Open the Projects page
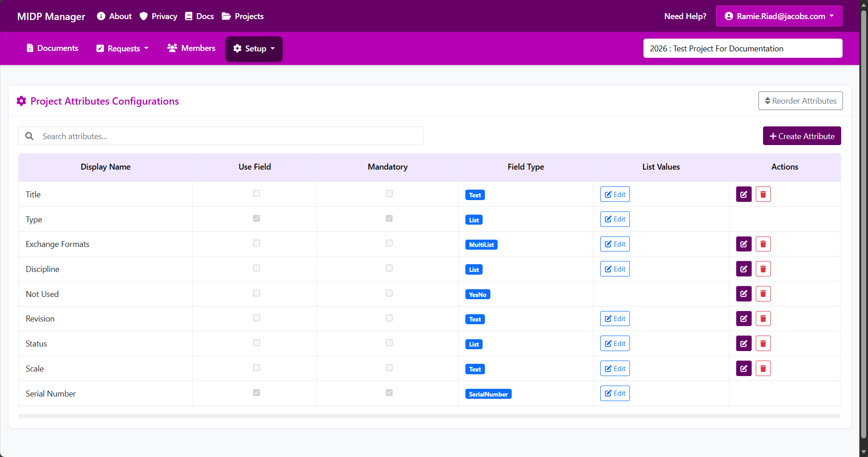Viewport: 868px width, 457px height. pyautogui.click(x=243, y=16)
